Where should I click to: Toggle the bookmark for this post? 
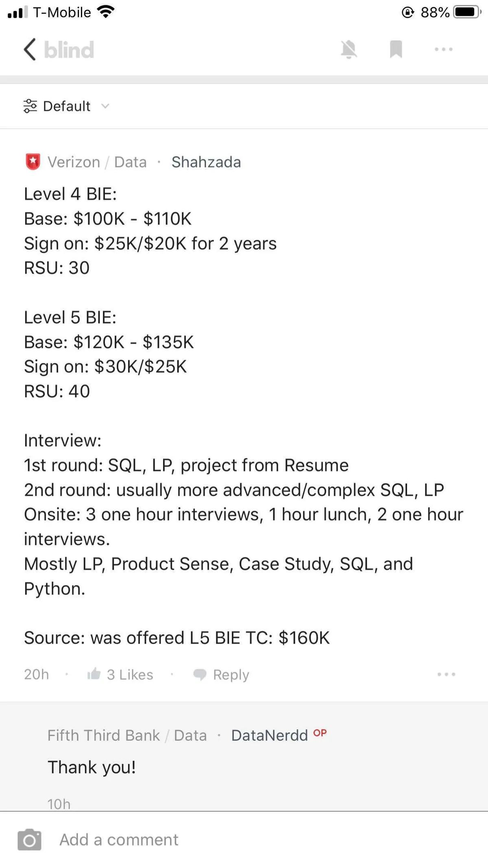[x=396, y=50]
